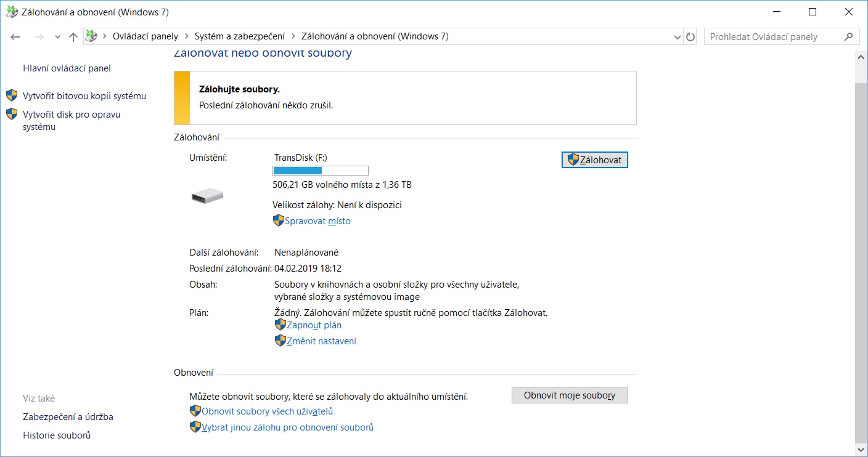Click the '04.02.2019 18:12' last backup date
This screenshot has width=868, height=457.
pyautogui.click(x=308, y=269)
